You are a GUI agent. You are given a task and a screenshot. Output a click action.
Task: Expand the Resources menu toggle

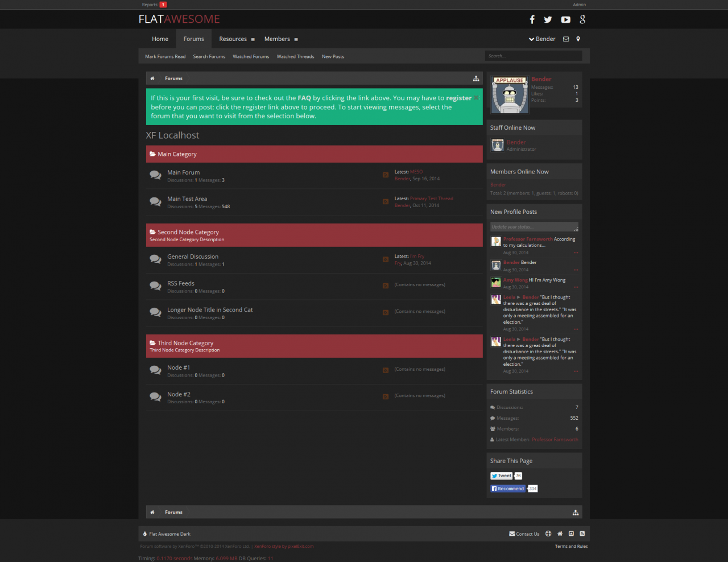point(253,39)
